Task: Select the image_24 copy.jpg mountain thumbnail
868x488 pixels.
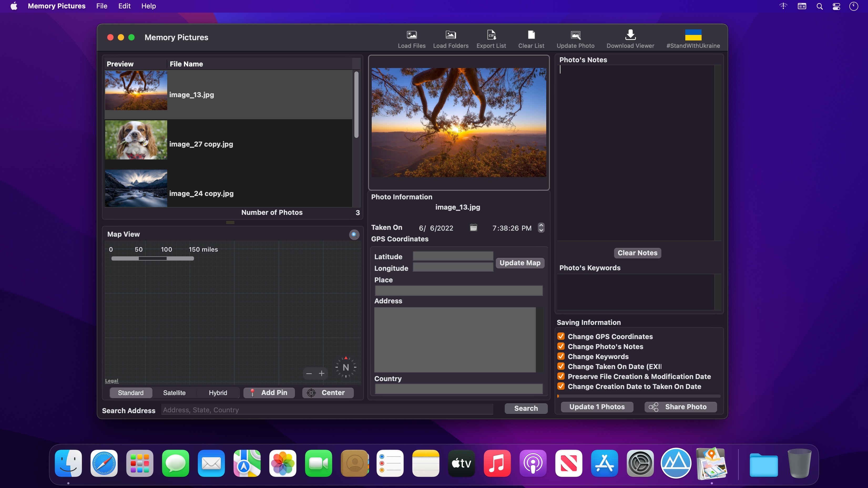Action: pyautogui.click(x=136, y=188)
